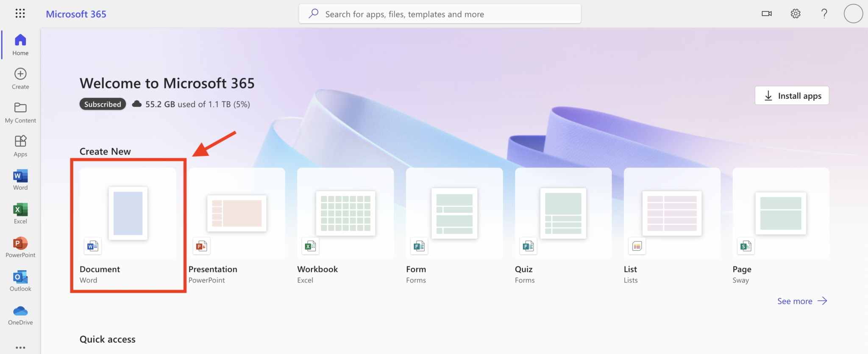Screen dimensions: 868x354
Task: Click Forms badge on Quiz card
Action: pos(528,246)
